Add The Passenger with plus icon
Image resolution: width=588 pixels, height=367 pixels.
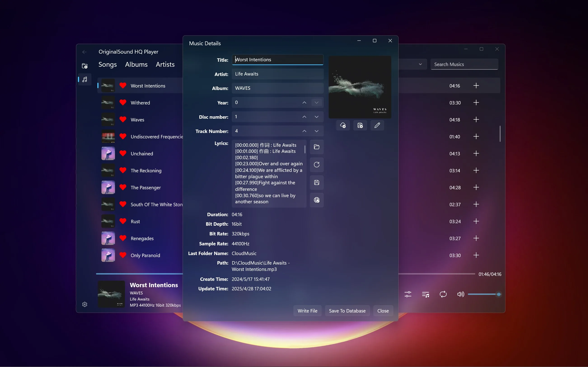(476, 187)
